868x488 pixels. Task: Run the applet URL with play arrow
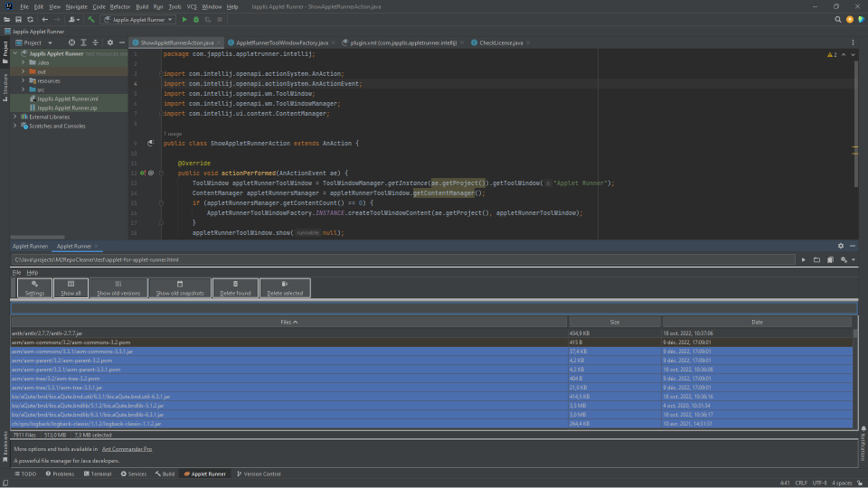tap(804, 259)
